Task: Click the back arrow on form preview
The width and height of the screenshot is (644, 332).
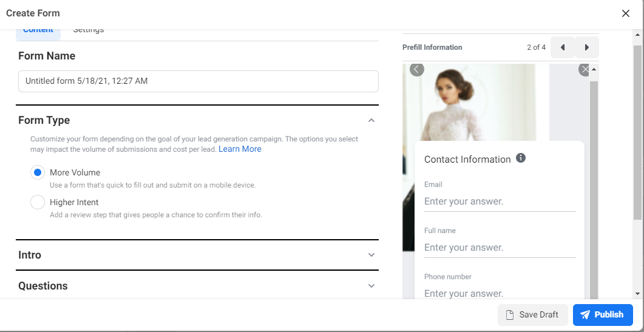Action: pos(417,69)
